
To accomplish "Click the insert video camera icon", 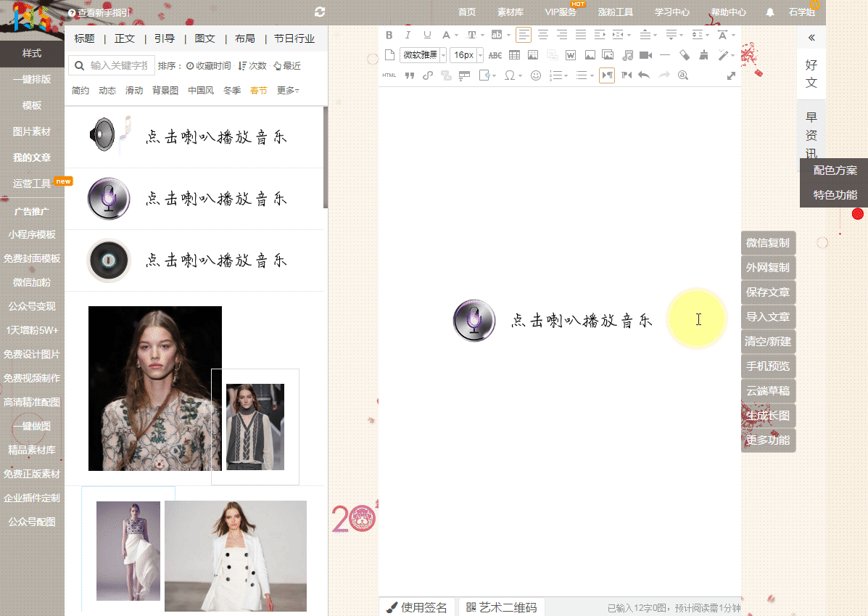I will [x=645, y=55].
